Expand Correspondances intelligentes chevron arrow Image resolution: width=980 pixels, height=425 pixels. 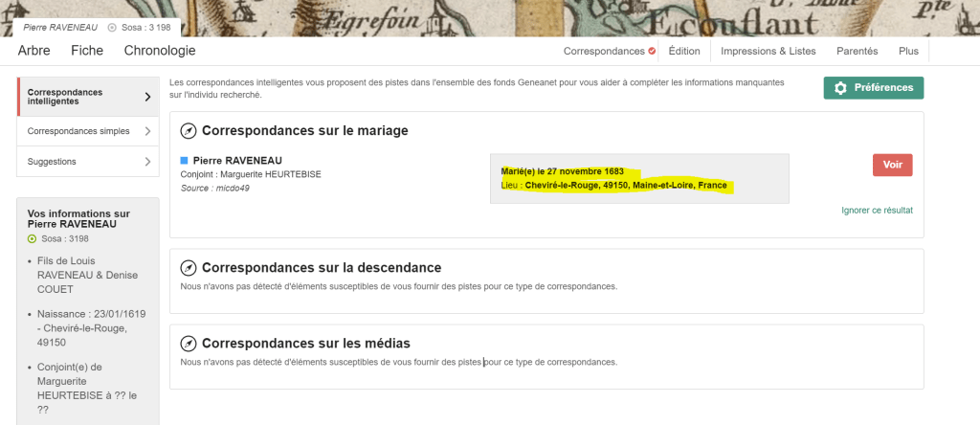[147, 97]
